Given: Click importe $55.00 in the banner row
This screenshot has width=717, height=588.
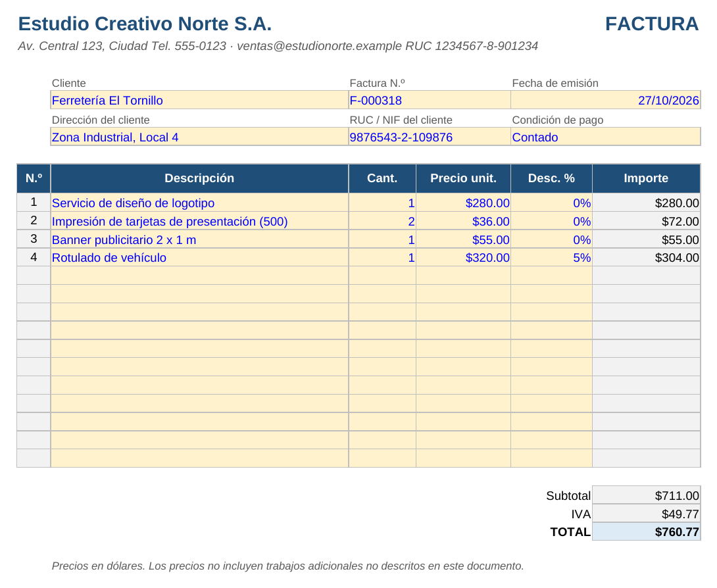Looking at the screenshot, I should point(646,239).
